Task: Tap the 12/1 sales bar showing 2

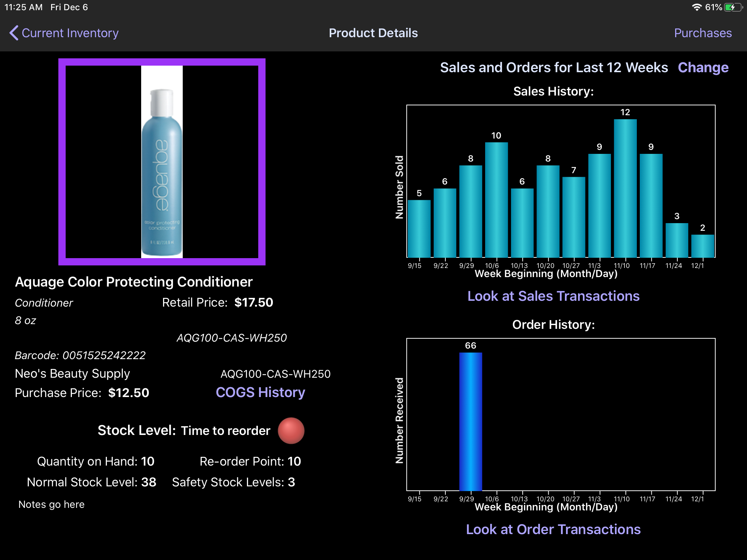Action: (x=703, y=246)
